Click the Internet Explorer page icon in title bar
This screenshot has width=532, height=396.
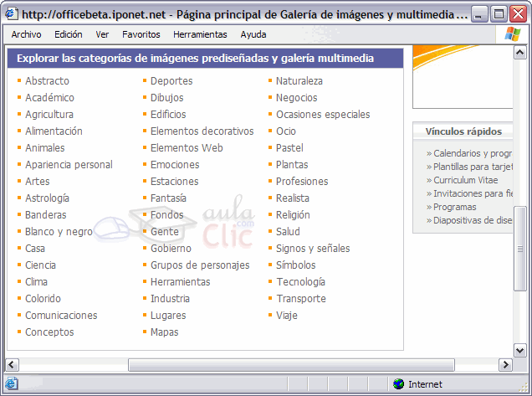coord(11,14)
